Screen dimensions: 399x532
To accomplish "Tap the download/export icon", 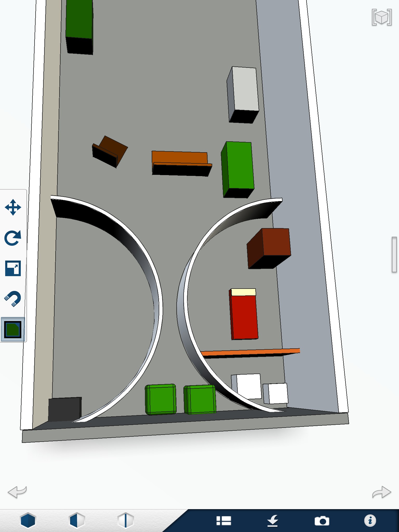I will [x=273, y=521].
